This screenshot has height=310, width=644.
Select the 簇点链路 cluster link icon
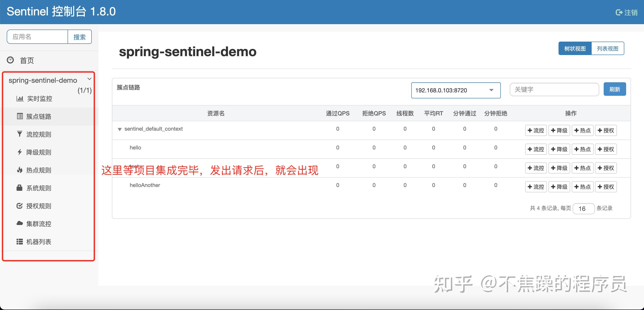tap(20, 116)
